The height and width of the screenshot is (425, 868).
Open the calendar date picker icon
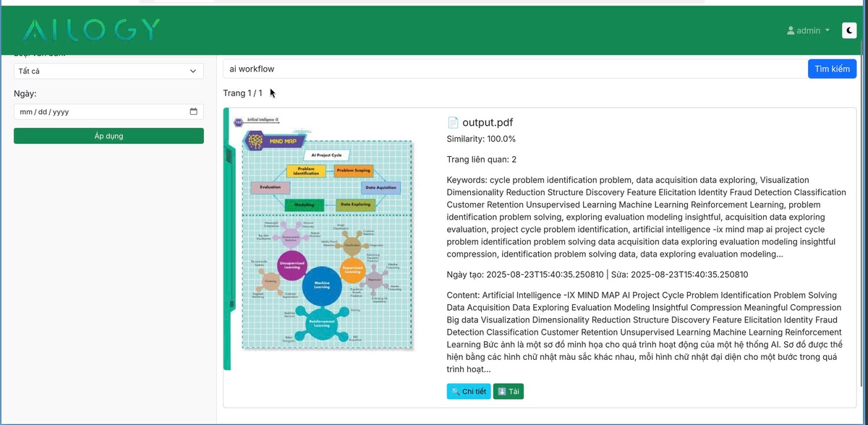pyautogui.click(x=194, y=112)
